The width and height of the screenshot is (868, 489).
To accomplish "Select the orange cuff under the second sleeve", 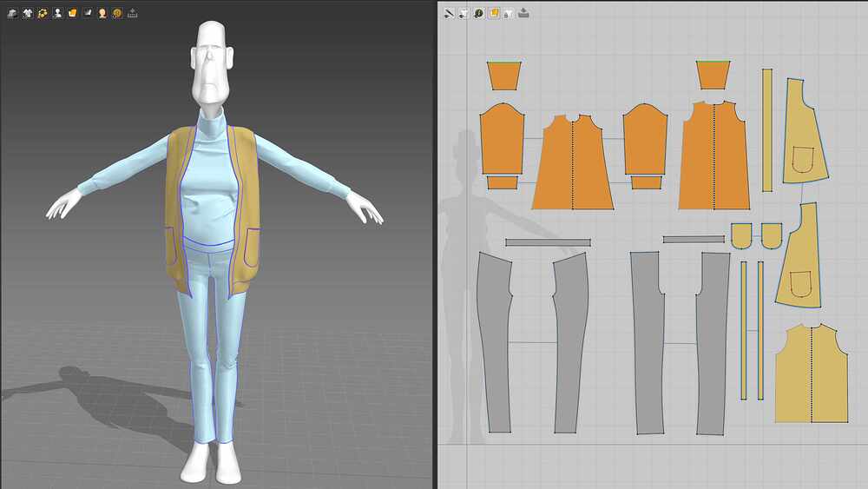I will pos(647,182).
